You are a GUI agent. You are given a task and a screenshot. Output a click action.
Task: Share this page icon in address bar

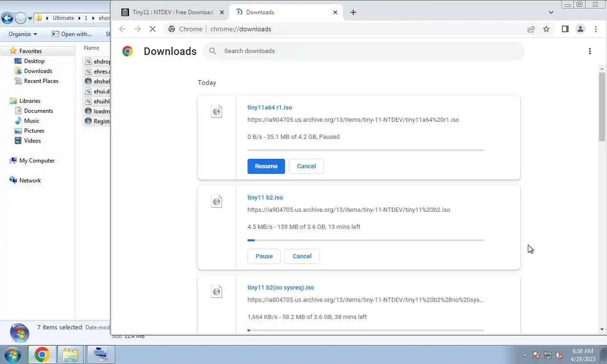(x=531, y=29)
